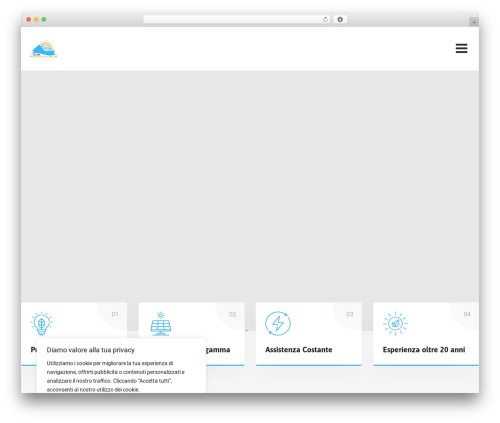Click the green lightbulb leaf icon
500x423 pixels.
(42, 323)
